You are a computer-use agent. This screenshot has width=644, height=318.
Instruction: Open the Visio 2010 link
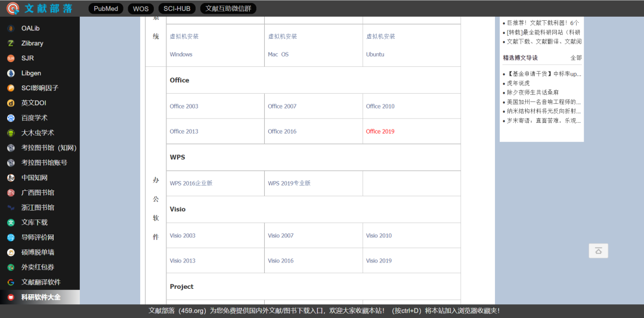click(379, 236)
